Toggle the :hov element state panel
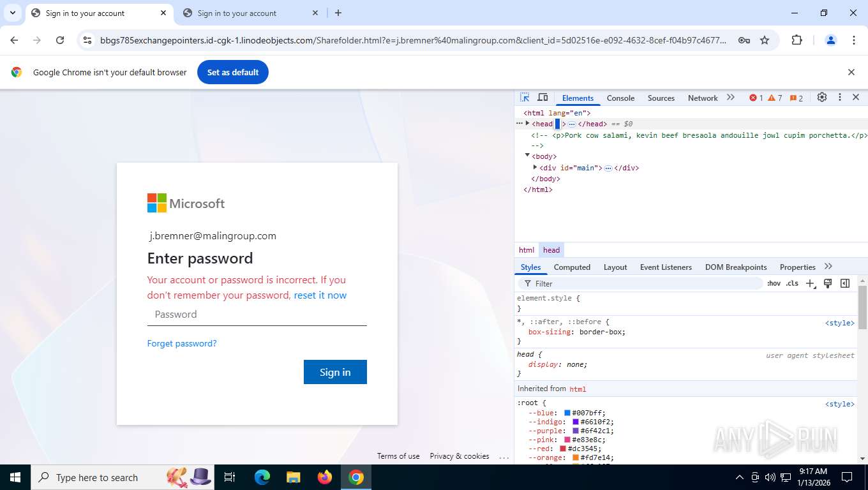 point(774,283)
